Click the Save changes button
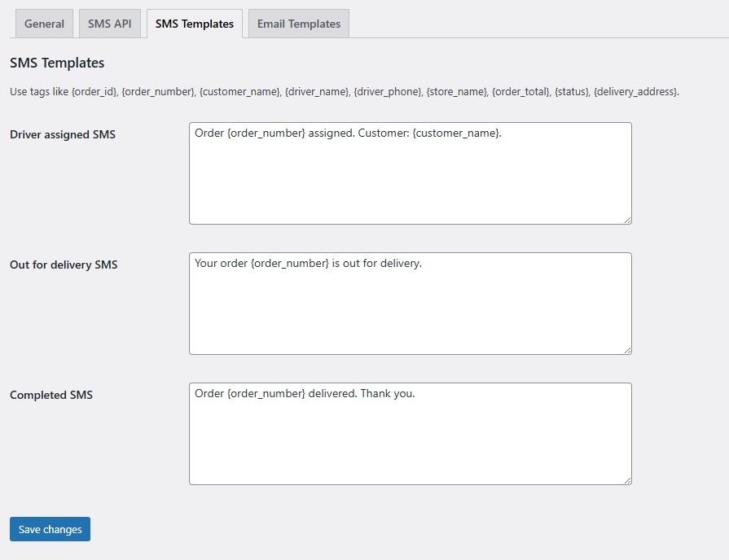 (50, 529)
